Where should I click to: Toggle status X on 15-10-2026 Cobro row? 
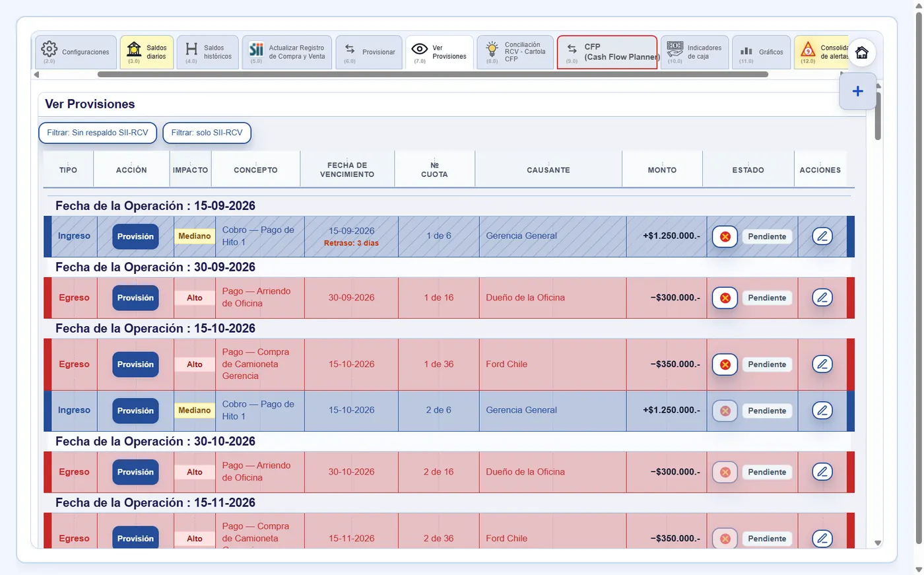[x=725, y=411]
